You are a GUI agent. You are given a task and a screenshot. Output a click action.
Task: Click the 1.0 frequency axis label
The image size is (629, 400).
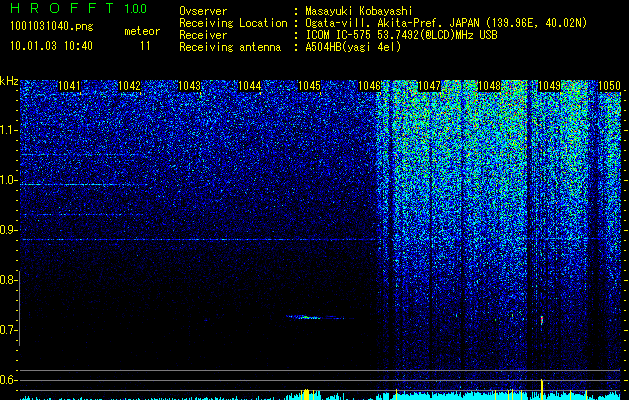click(9, 180)
